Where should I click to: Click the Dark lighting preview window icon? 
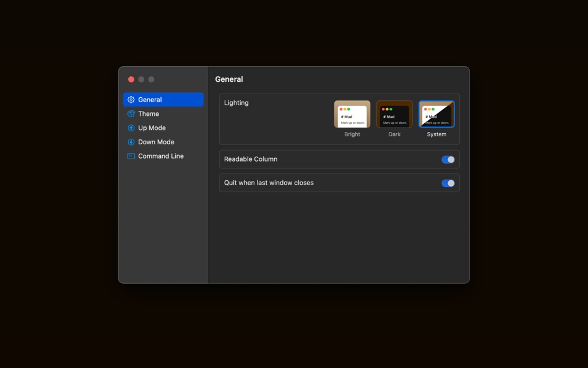coord(394,113)
